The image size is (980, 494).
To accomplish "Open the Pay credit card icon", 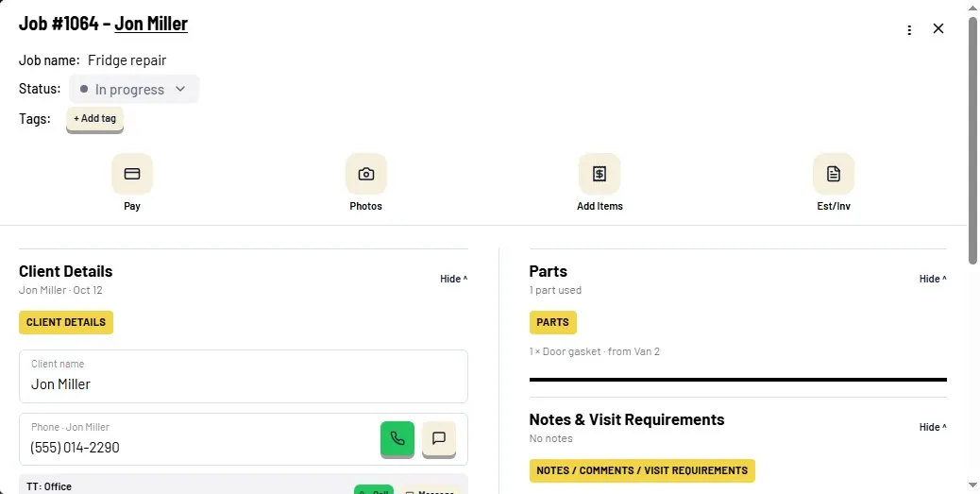I will (132, 174).
